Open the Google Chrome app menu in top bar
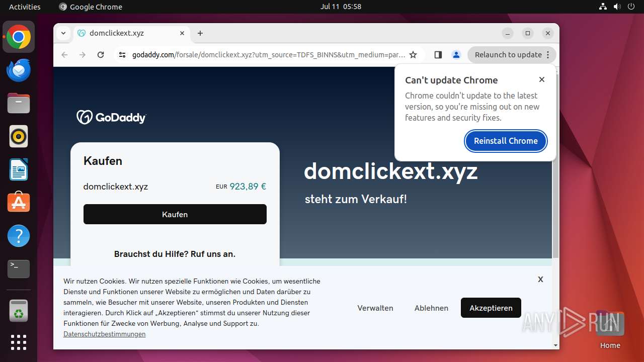Image resolution: width=644 pixels, height=362 pixels. 91,7
